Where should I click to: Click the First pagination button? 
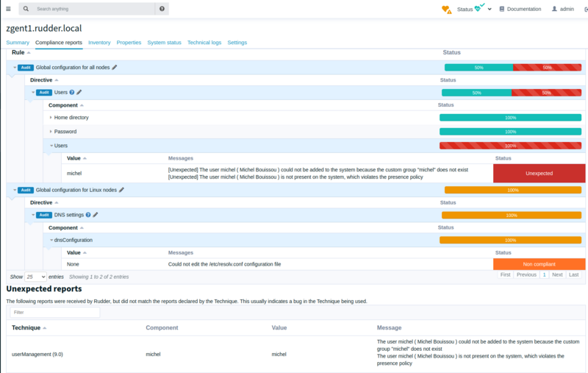505,274
